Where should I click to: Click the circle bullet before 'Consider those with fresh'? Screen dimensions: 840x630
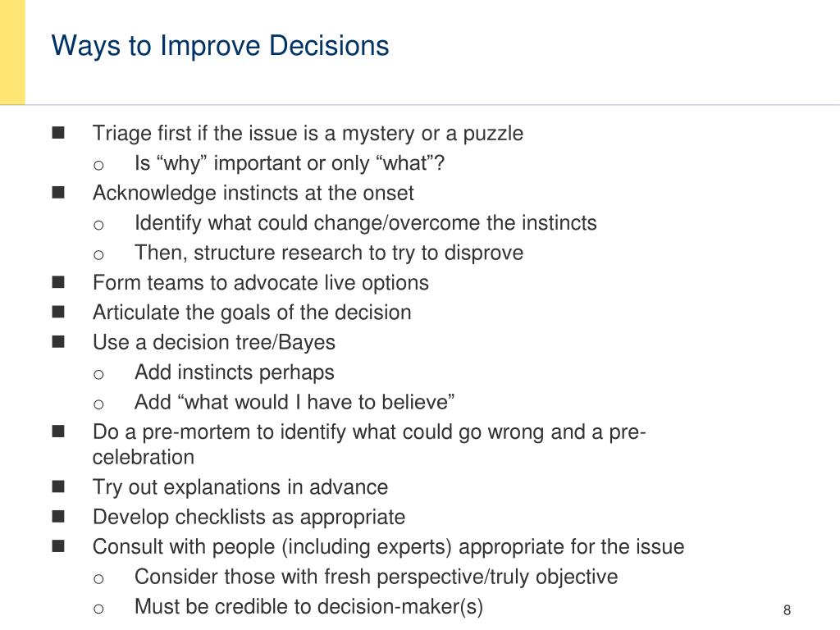tap(98, 578)
